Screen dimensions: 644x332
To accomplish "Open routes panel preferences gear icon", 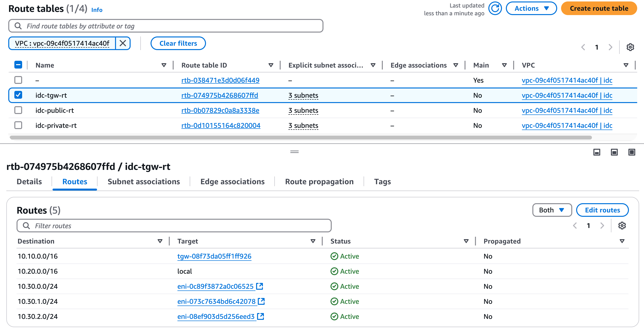I will pos(622,226).
